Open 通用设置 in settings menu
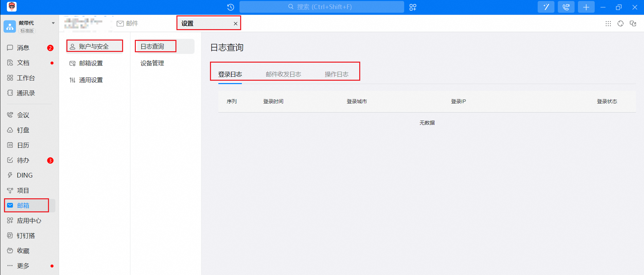Viewport: 644px width, 275px height. click(91, 80)
